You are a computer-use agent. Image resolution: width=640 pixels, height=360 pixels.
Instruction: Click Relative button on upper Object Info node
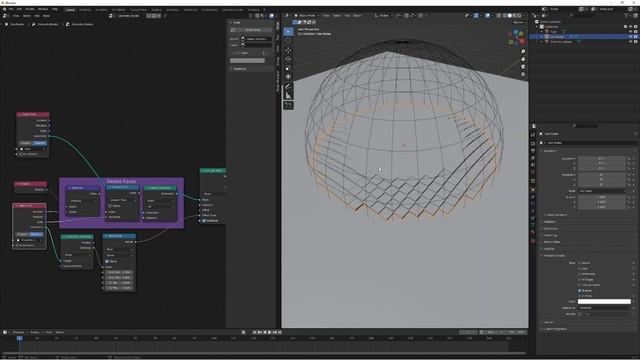click(40, 143)
